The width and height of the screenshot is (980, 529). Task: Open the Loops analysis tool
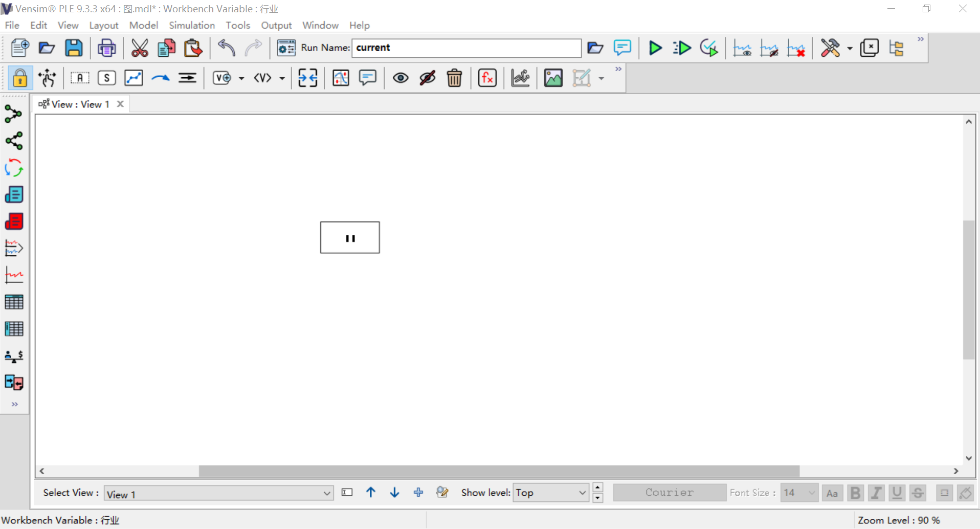tap(14, 168)
